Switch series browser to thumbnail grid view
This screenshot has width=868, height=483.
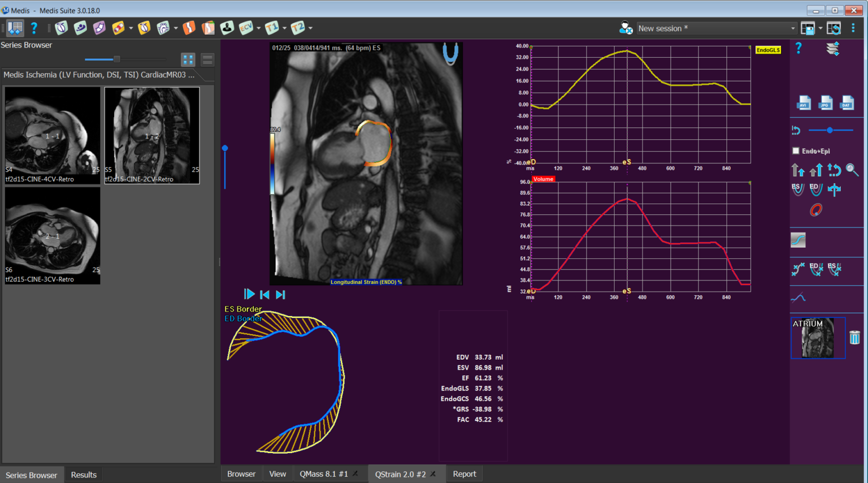[x=188, y=59]
